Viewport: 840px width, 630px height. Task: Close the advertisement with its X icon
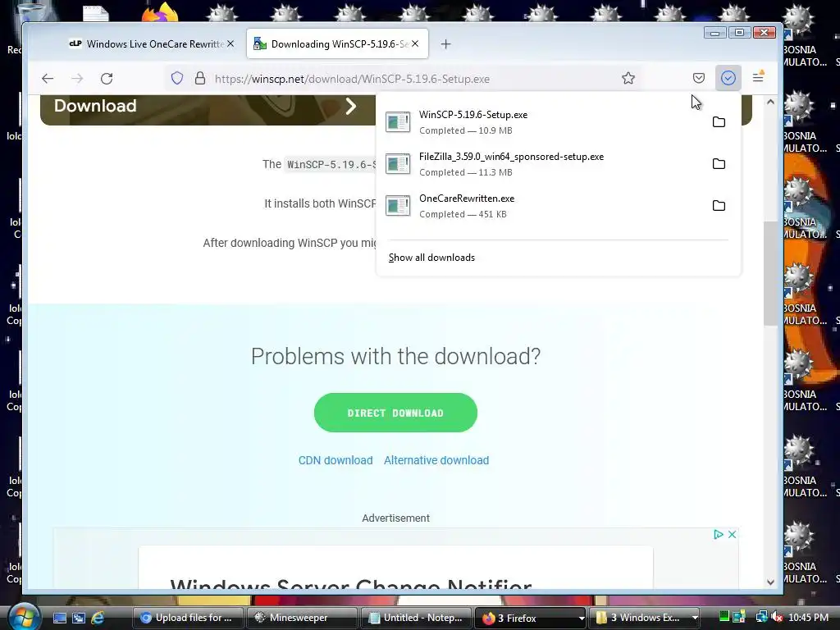pyautogui.click(x=733, y=535)
